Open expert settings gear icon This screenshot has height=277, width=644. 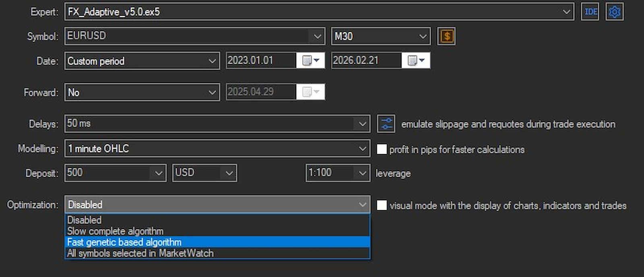point(615,12)
